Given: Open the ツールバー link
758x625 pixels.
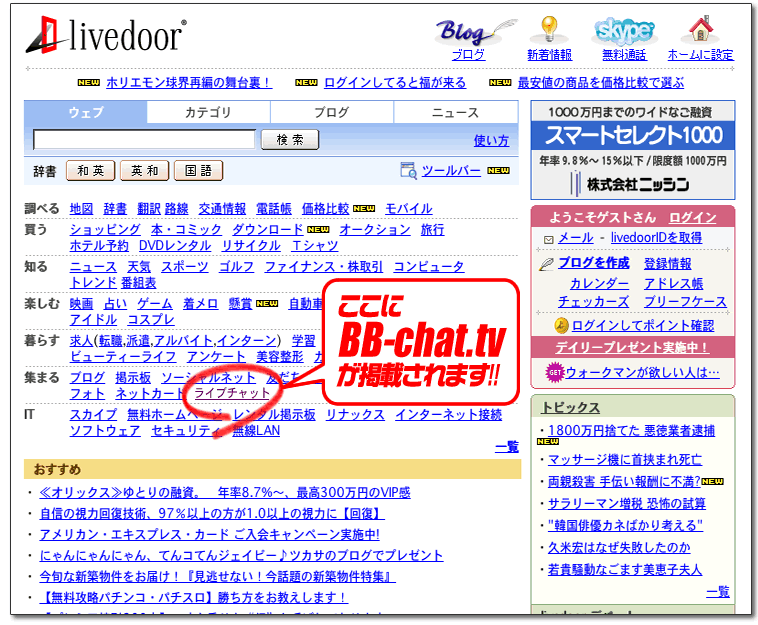Looking at the screenshot, I should tap(451, 171).
